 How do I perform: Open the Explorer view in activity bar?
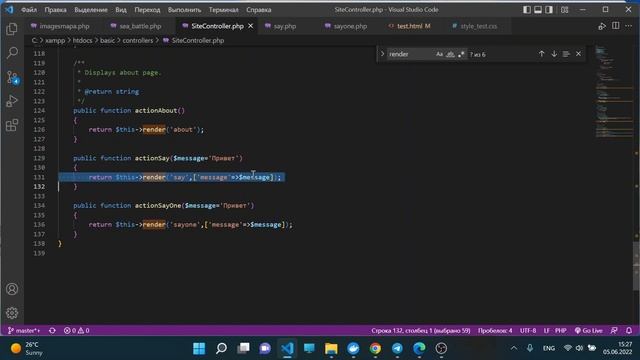(12, 29)
